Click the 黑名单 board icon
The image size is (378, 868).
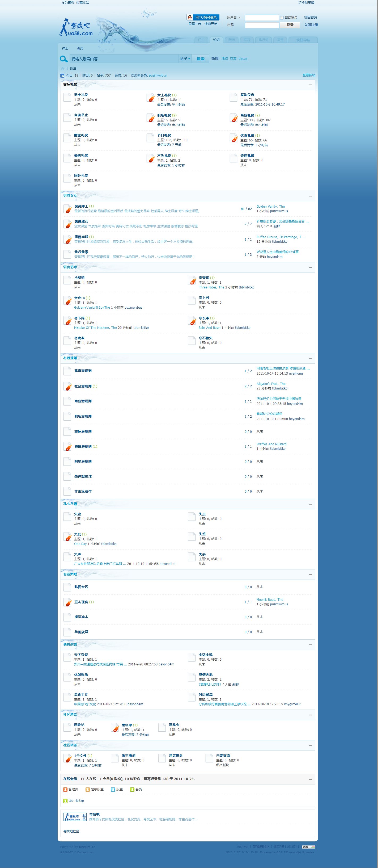click(x=115, y=728)
